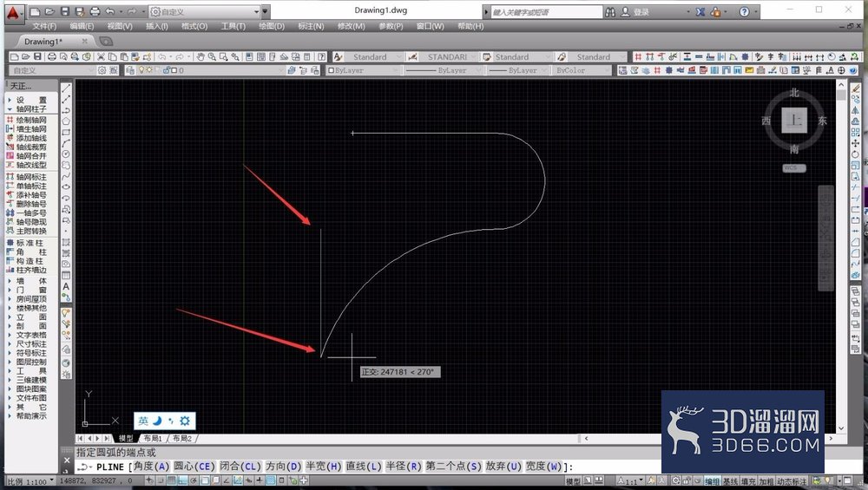Click the Save icon in standard toolbar
This screenshot has width=868, height=490.
37,57
